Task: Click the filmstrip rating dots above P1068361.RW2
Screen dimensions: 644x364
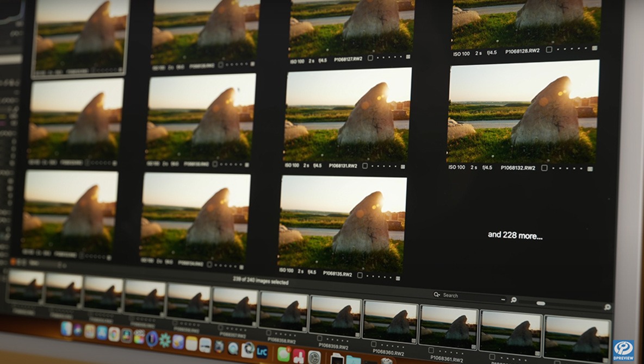Action: point(450,353)
